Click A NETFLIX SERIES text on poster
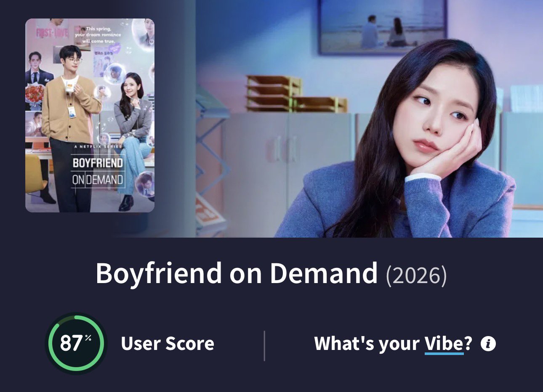This screenshot has width=543, height=392. click(x=98, y=146)
